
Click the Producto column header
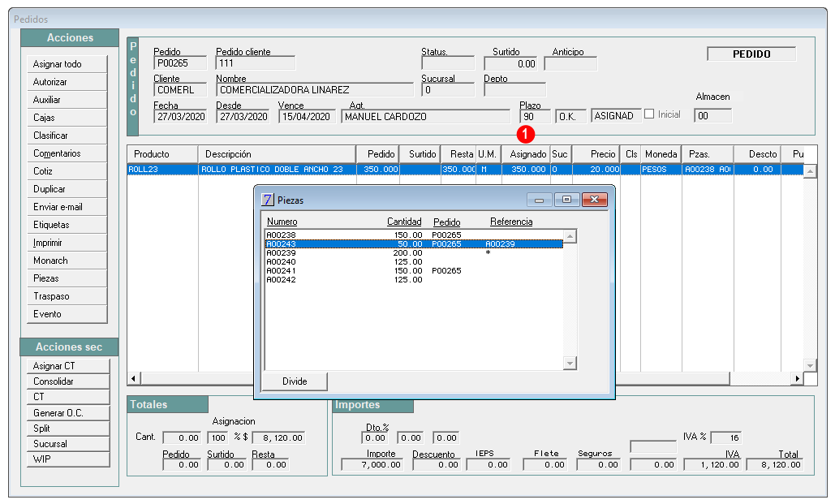click(x=162, y=154)
